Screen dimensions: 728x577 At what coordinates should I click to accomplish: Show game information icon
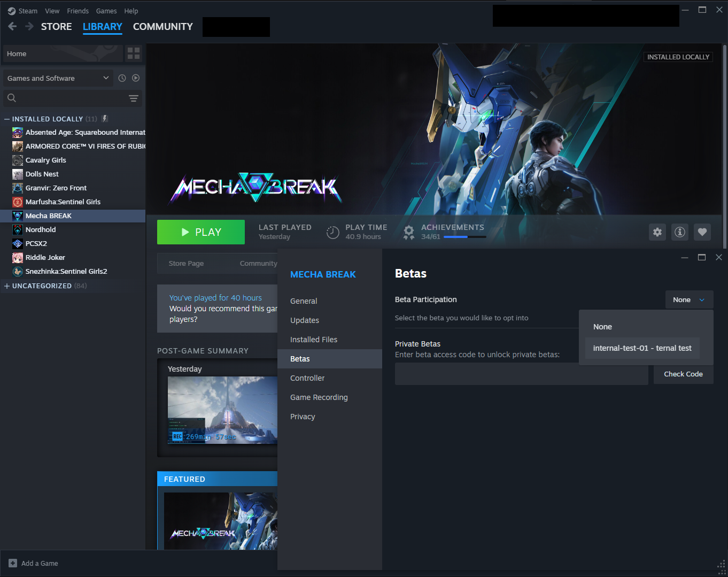tap(680, 232)
